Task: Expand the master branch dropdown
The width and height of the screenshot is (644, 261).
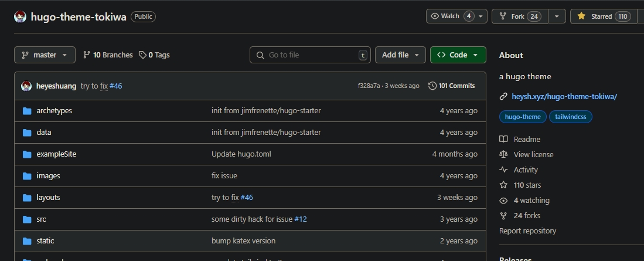Action: click(45, 55)
